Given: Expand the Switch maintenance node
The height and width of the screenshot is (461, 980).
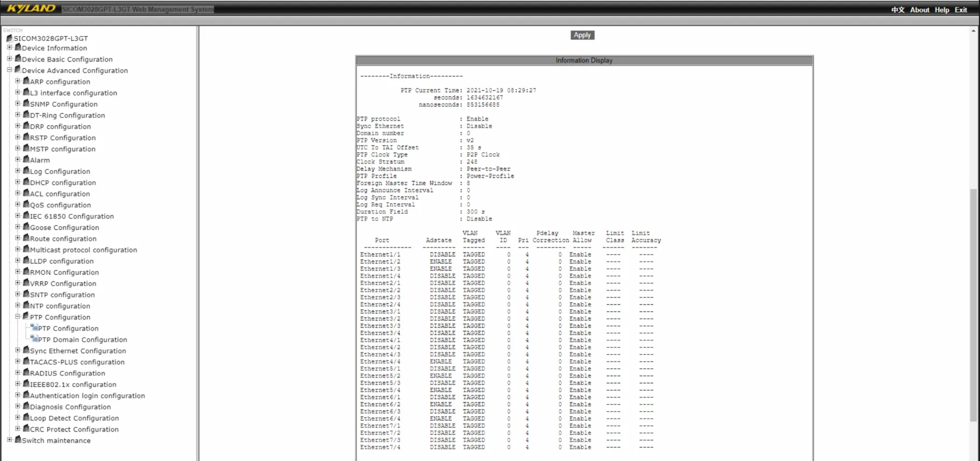Looking at the screenshot, I should pos(9,439).
